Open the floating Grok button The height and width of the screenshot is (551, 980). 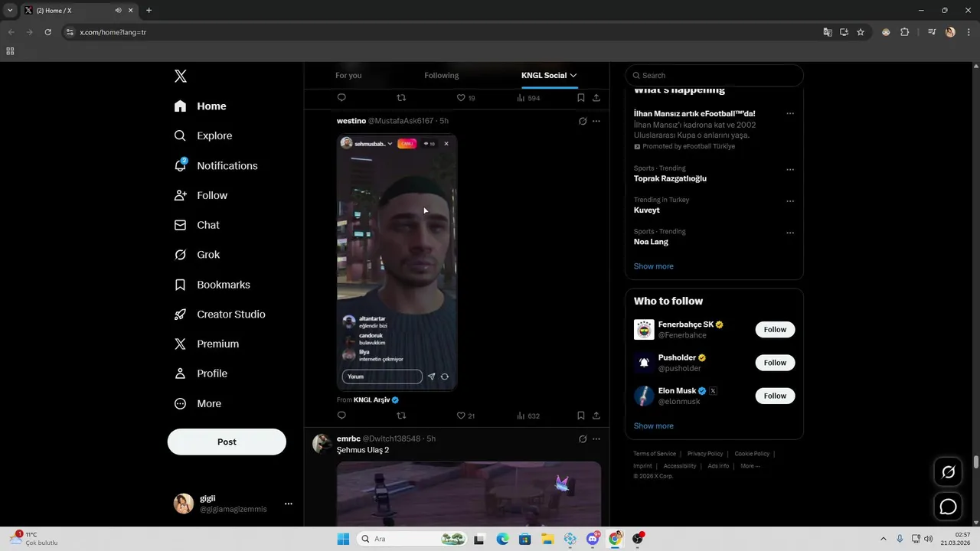pos(948,472)
